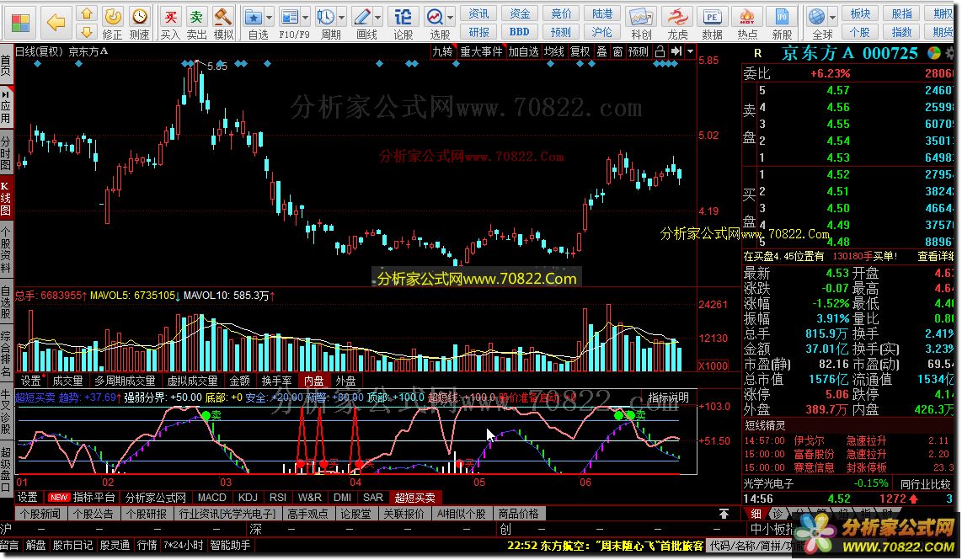Viewport: 962px width, 560px height.
Task: Click the 龙虎 dragon icon
Action: coord(676,17)
